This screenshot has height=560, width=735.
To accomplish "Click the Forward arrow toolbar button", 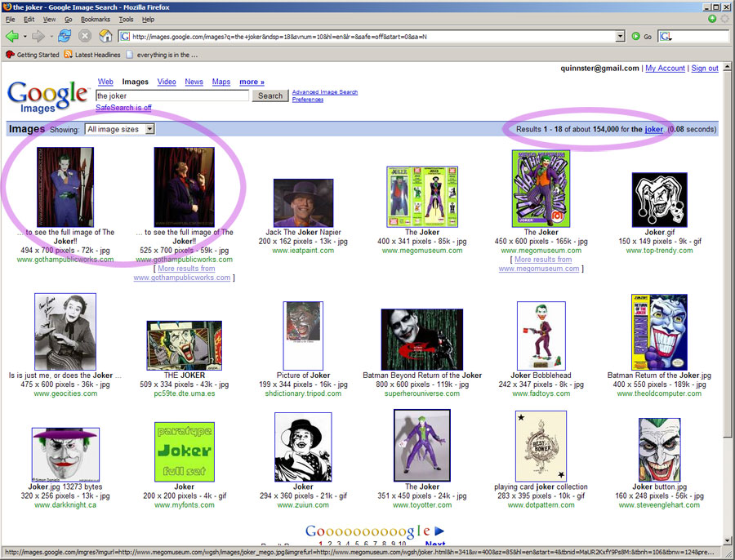I will click(x=38, y=36).
